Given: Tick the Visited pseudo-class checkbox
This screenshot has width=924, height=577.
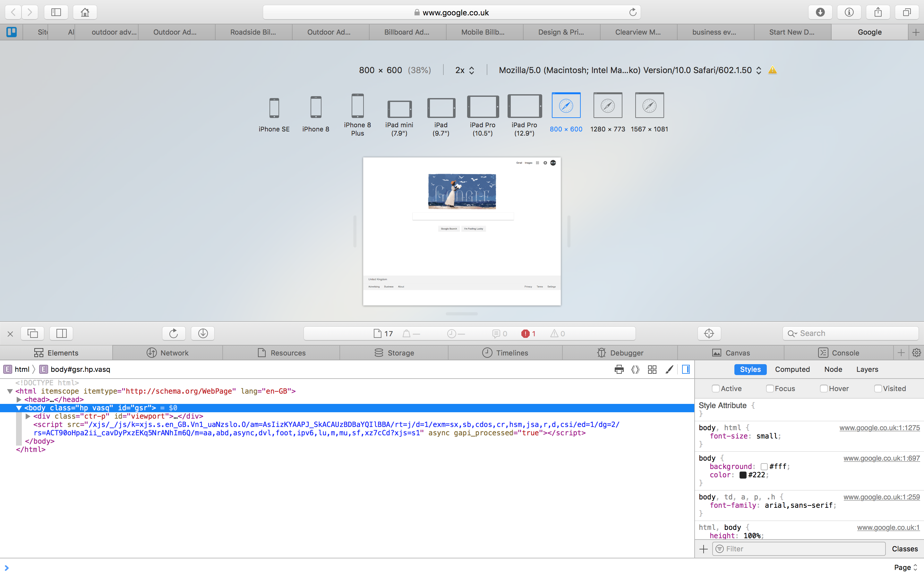Looking at the screenshot, I should click(x=878, y=389).
